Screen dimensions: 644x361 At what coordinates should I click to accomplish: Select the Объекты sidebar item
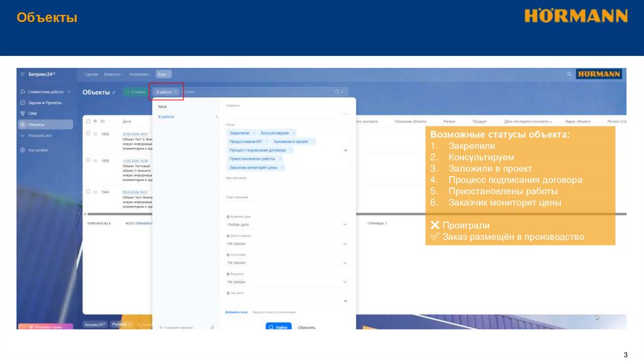(x=45, y=125)
